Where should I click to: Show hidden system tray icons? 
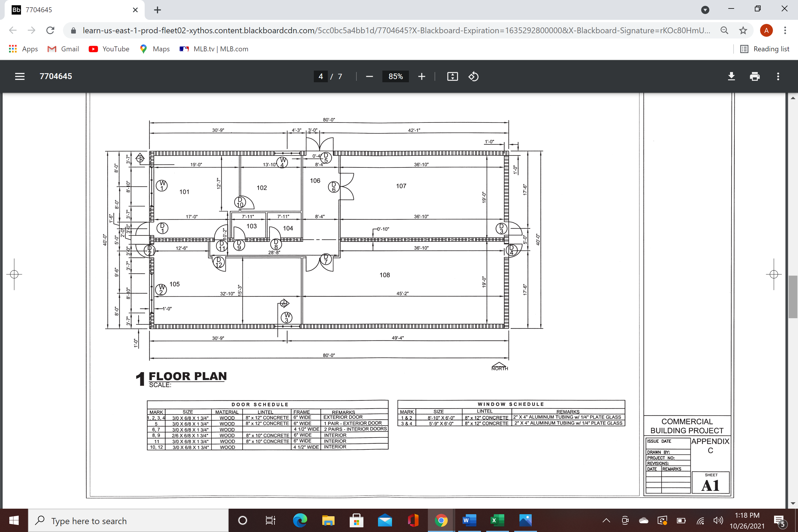tap(606, 520)
